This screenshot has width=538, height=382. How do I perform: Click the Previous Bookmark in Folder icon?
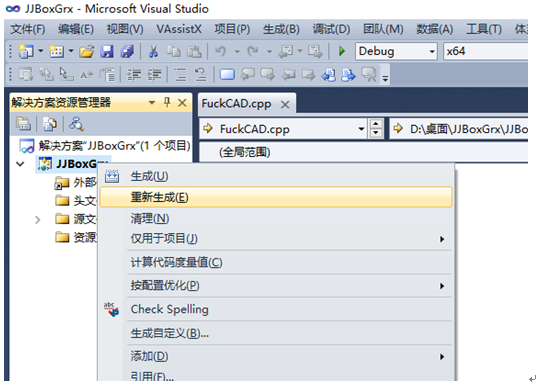tap(288, 74)
